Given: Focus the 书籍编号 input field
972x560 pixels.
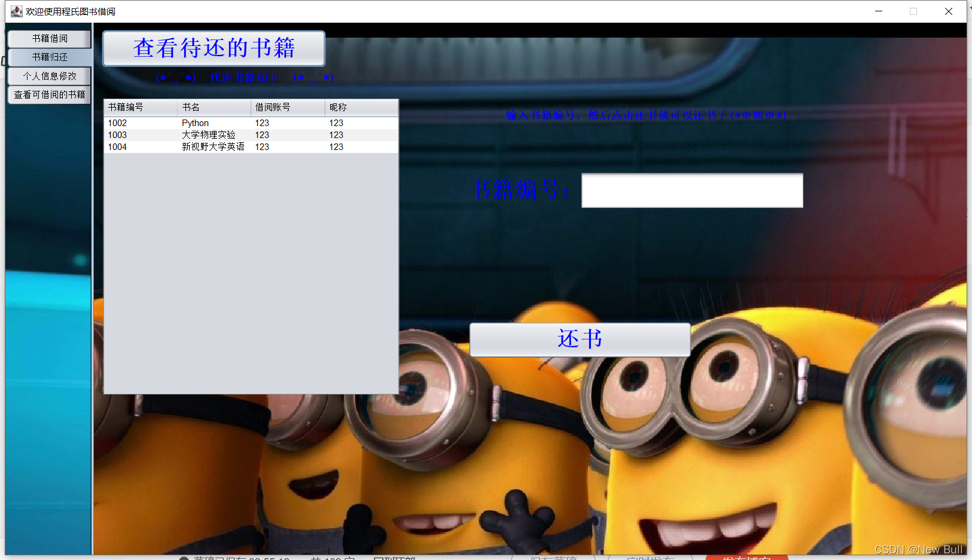Looking at the screenshot, I should [692, 191].
